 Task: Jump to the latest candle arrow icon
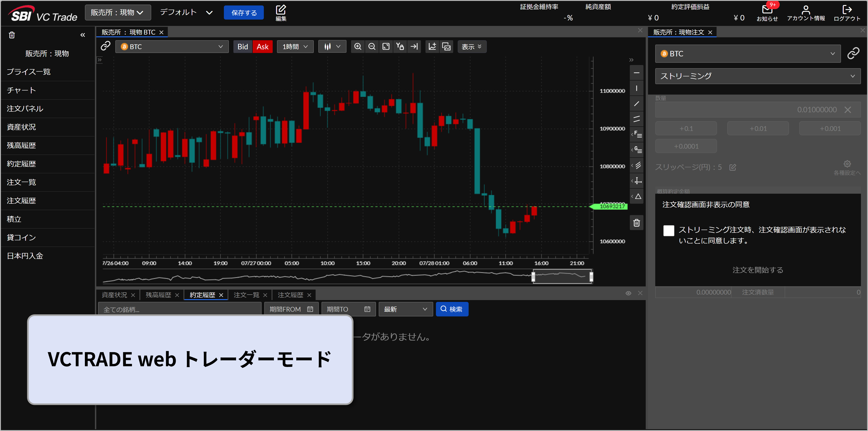(414, 47)
